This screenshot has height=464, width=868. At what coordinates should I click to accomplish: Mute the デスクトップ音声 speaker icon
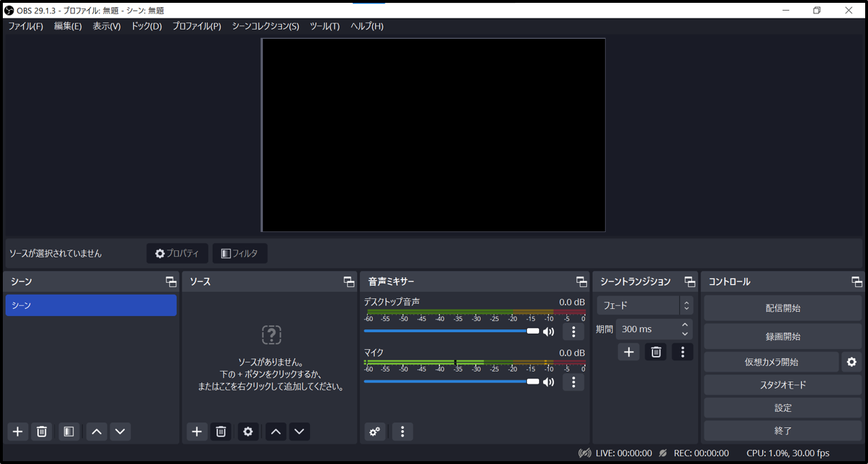click(x=549, y=331)
